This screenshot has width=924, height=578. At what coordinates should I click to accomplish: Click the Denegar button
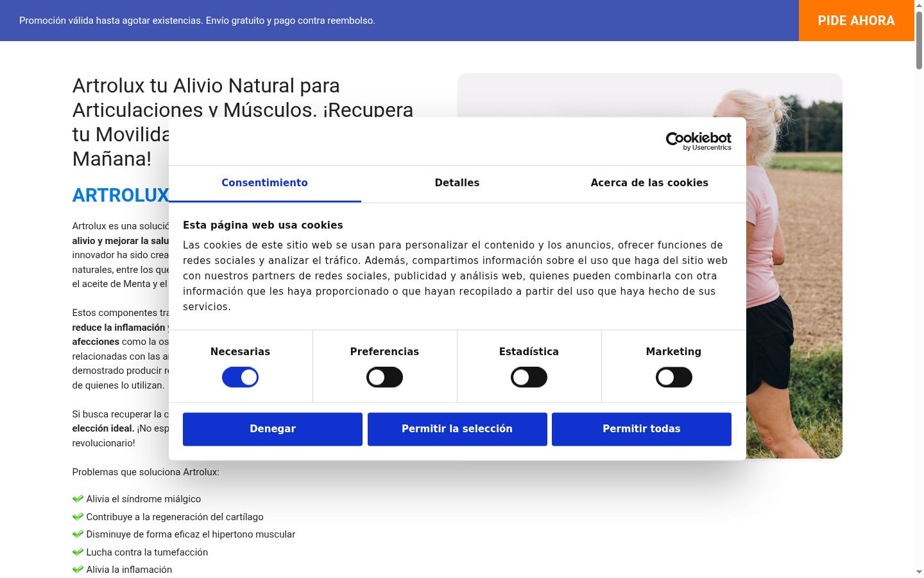click(x=273, y=429)
